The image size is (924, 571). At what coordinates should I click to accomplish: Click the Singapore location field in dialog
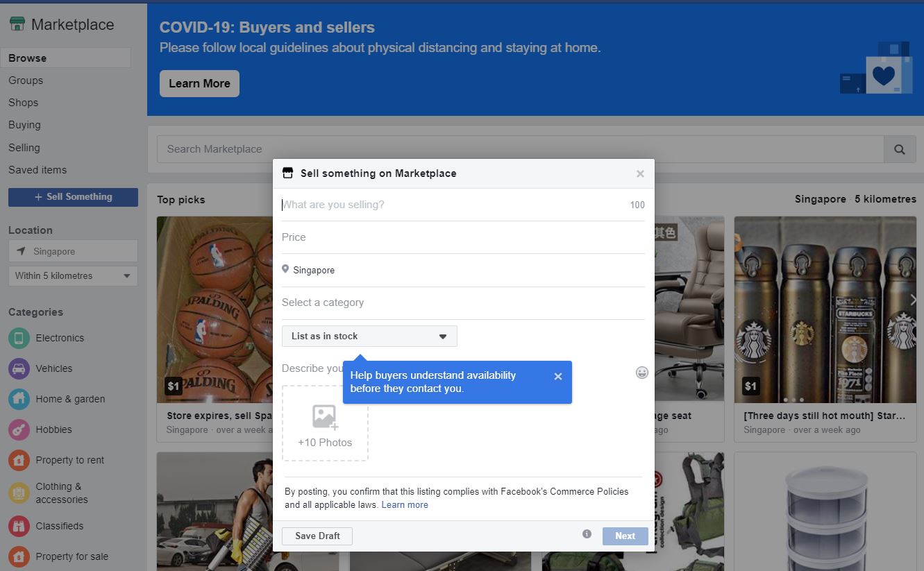[463, 270]
